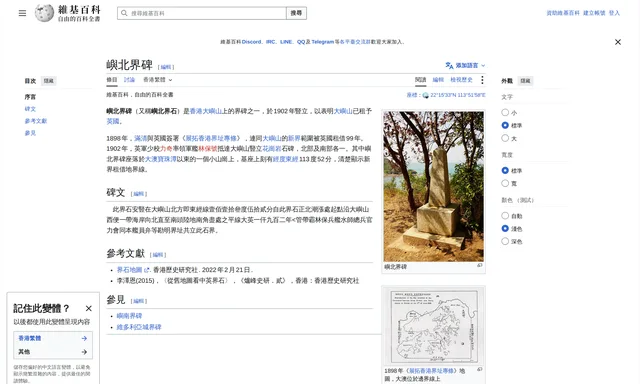Open the donate link in header

(x=563, y=13)
